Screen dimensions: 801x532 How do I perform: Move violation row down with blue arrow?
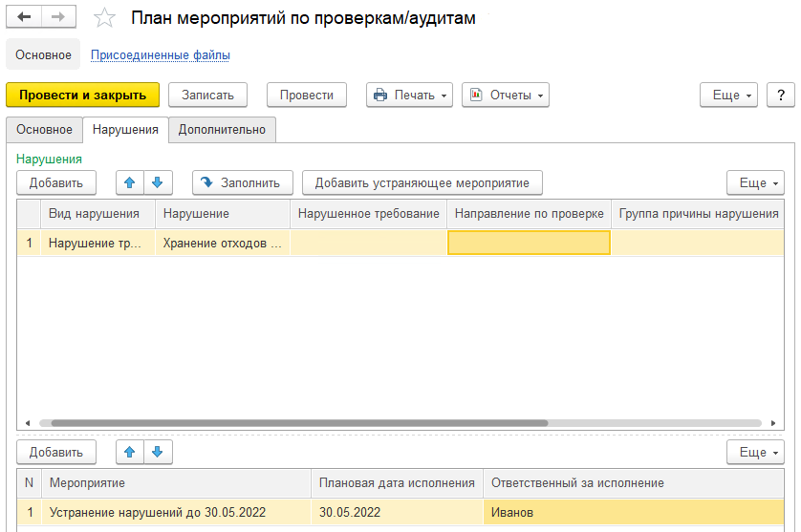(x=158, y=182)
